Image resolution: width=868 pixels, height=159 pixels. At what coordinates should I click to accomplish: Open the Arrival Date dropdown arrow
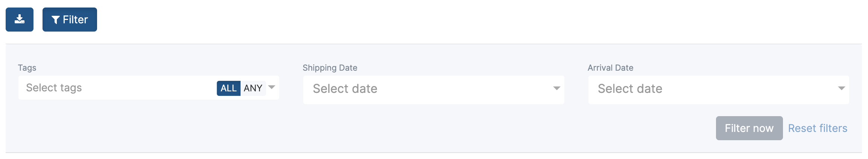pyautogui.click(x=842, y=88)
